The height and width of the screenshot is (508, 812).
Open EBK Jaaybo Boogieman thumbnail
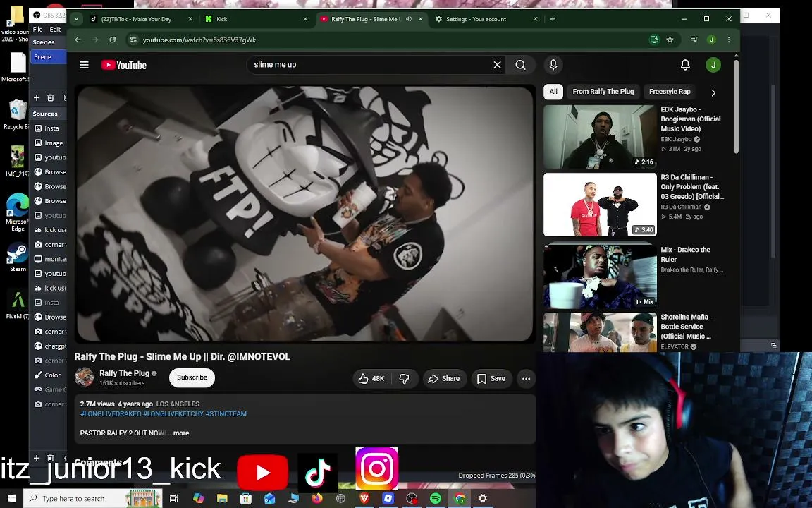pyautogui.click(x=600, y=137)
